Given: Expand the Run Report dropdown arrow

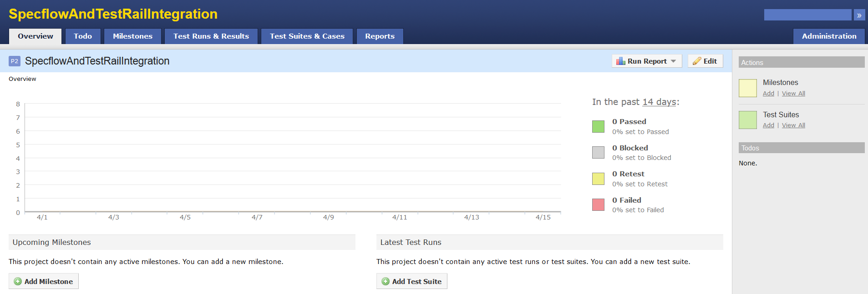Looking at the screenshot, I should pos(674,61).
